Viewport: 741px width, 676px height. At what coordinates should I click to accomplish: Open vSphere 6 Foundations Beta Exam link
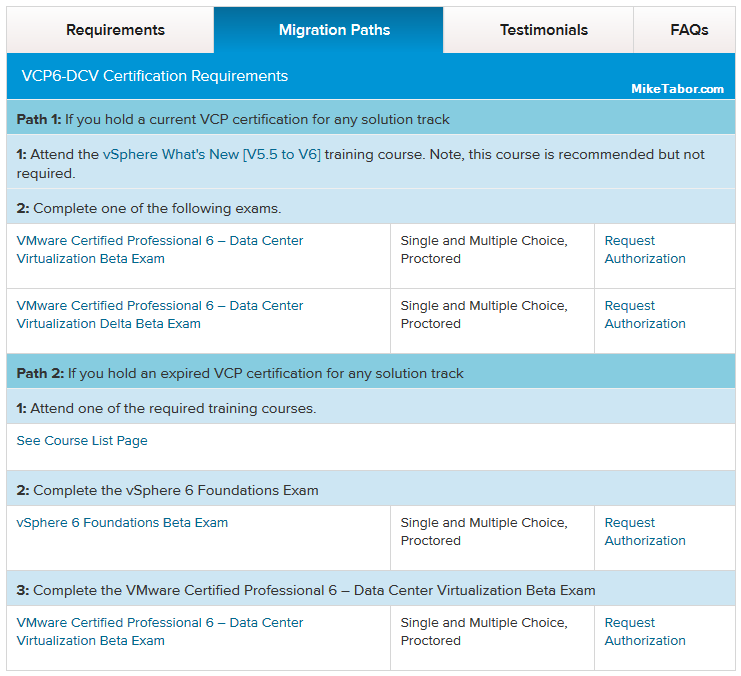(x=122, y=523)
